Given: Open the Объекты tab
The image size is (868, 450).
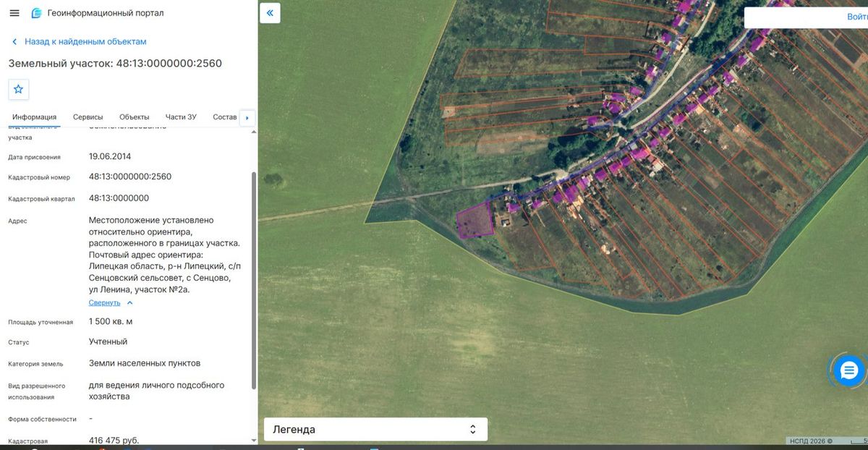Looking at the screenshot, I should [x=135, y=117].
